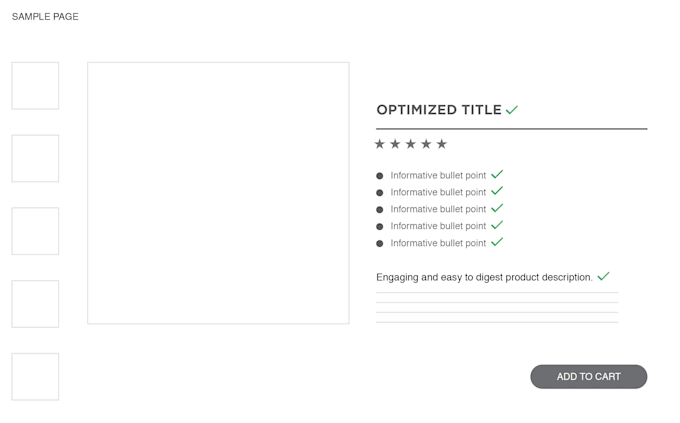Click the third Informative bullet point text
Viewport: 680px width, 423px height.
[x=438, y=209]
